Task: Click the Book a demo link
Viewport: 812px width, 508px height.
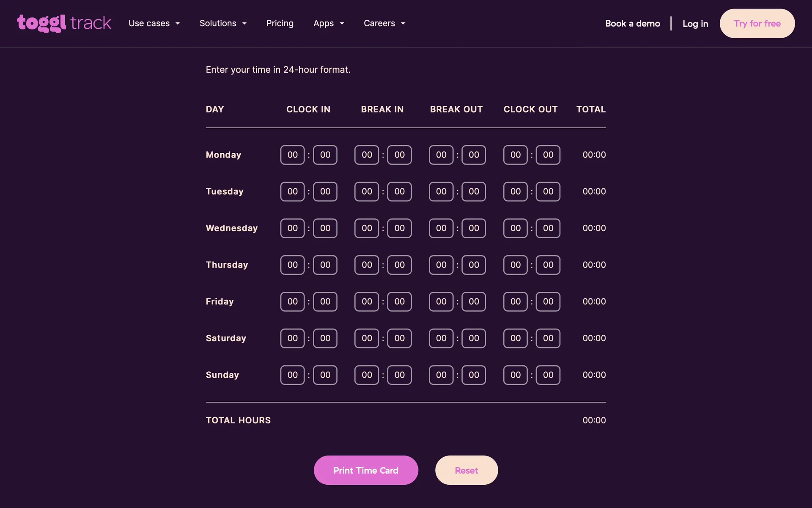Action: click(632, 23)
